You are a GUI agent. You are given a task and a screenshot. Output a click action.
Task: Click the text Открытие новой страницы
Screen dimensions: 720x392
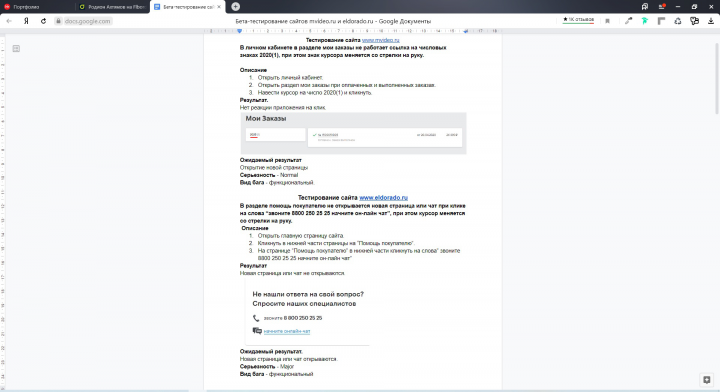(x=274, y=168)
